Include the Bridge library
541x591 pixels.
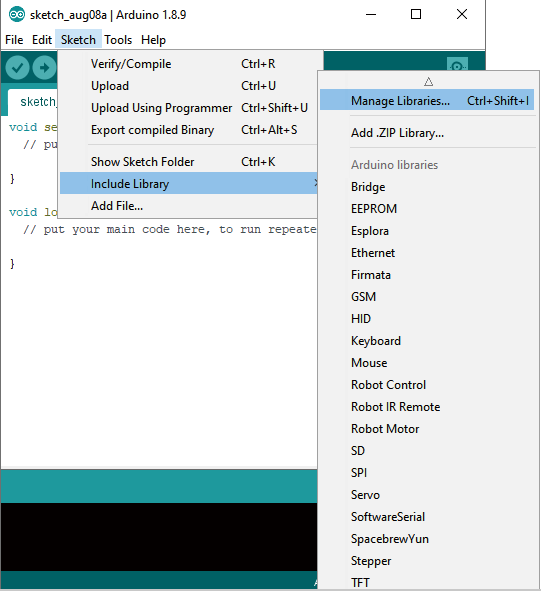[427, 187]
